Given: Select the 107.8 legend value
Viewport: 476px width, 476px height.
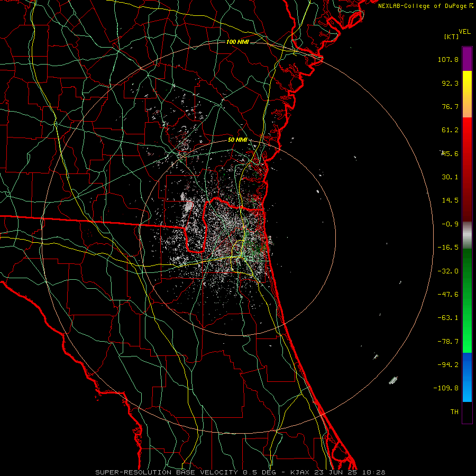Looking at the screenshot, I should tap(448, 59).
